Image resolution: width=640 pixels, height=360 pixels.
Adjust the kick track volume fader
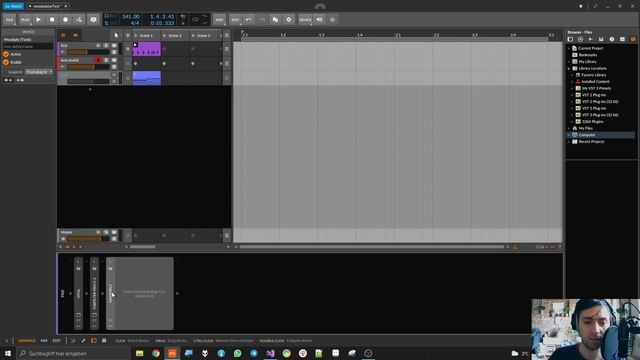pyautogui.click(x=88, y=52)
